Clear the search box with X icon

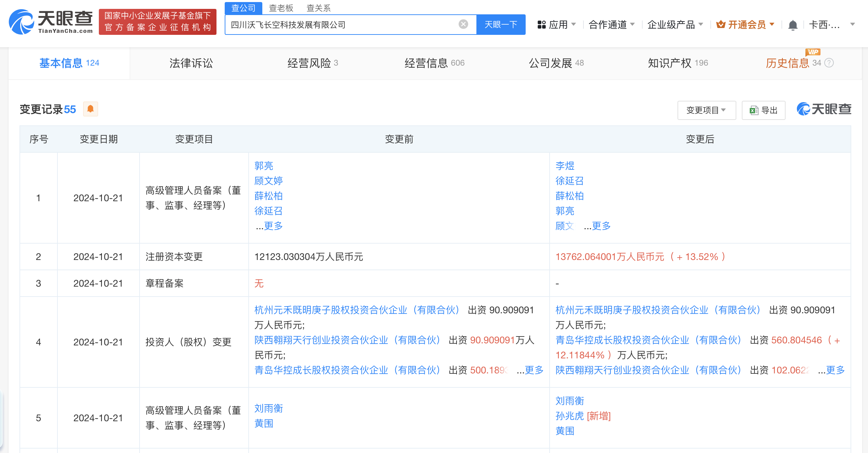pos(463,24)
